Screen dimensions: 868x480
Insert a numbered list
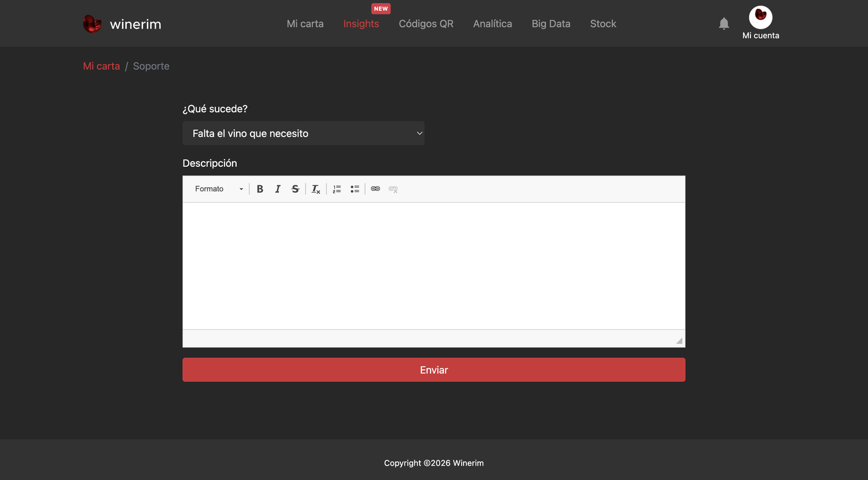337,189
